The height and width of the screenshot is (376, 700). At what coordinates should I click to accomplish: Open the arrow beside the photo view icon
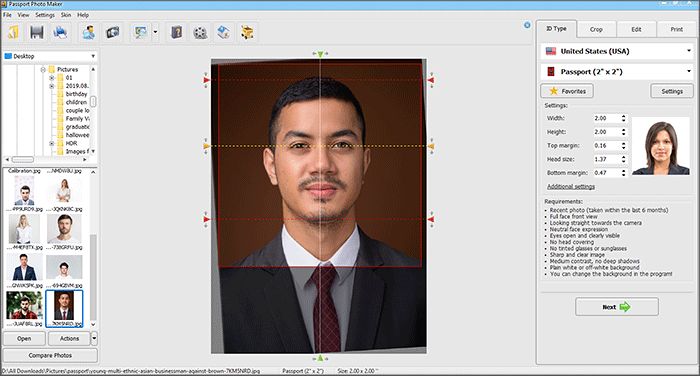(155, 32)
